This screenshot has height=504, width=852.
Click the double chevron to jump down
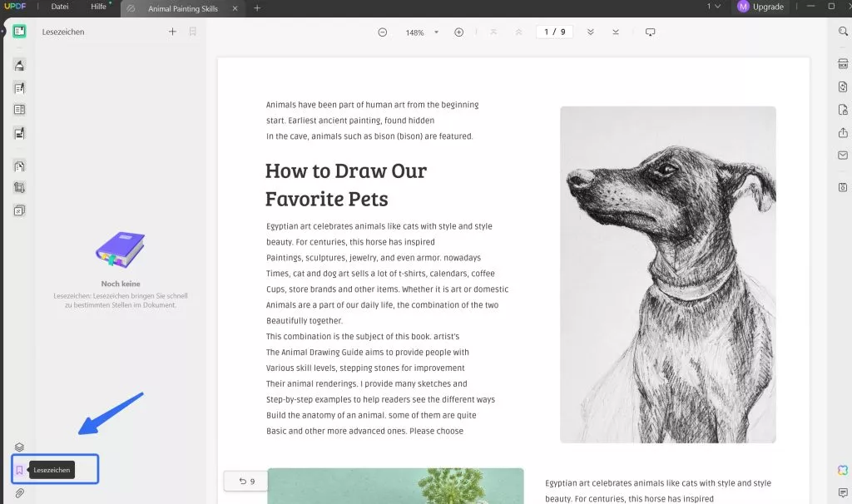591,32
